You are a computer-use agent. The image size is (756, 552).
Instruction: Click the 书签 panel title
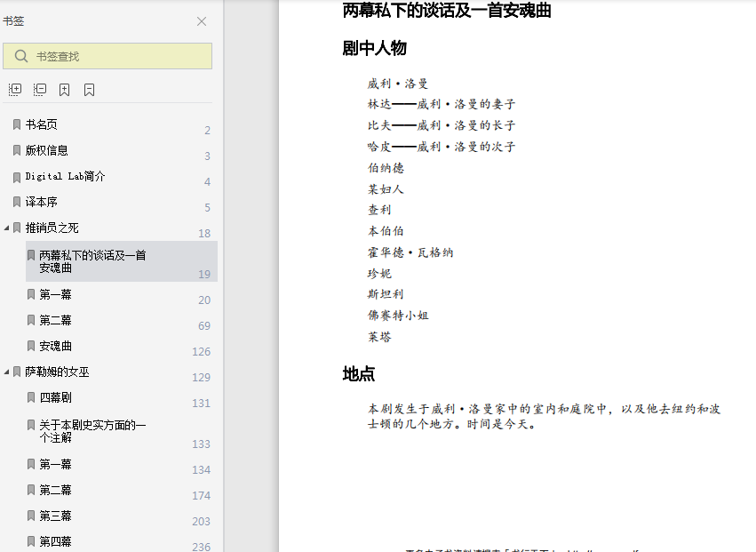pyautogui.click(x=13, y=20)
